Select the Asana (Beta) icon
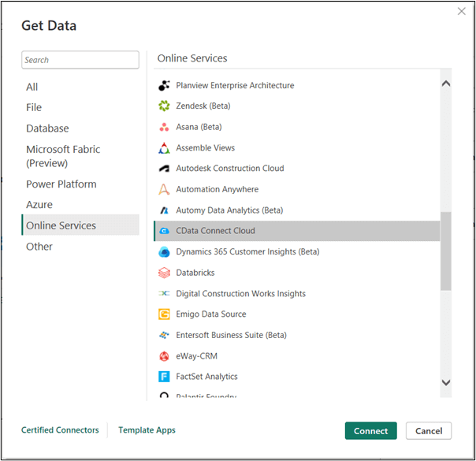This screenshot has width=476, height=461. tap(164, 127)
